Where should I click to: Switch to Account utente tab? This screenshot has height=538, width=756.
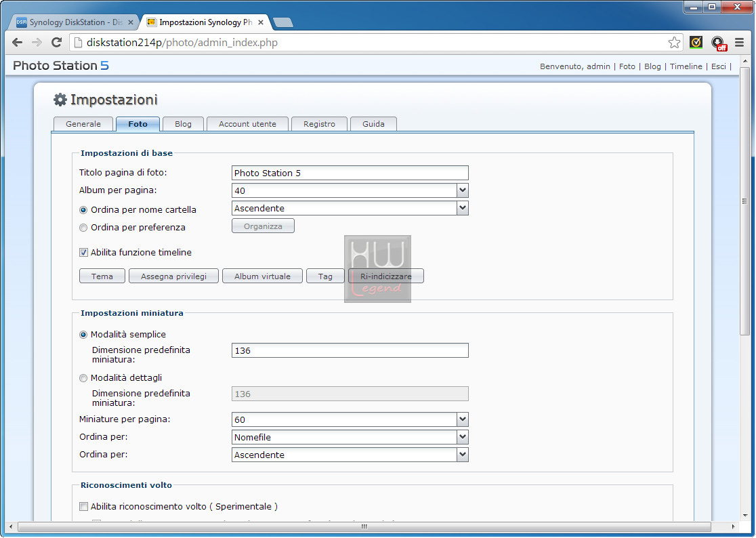[247, 124]
